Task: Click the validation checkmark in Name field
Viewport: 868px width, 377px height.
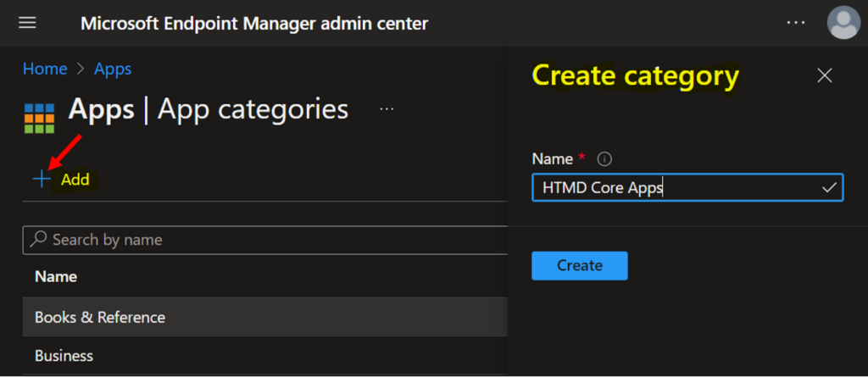Action: click(x=829, y=188)
